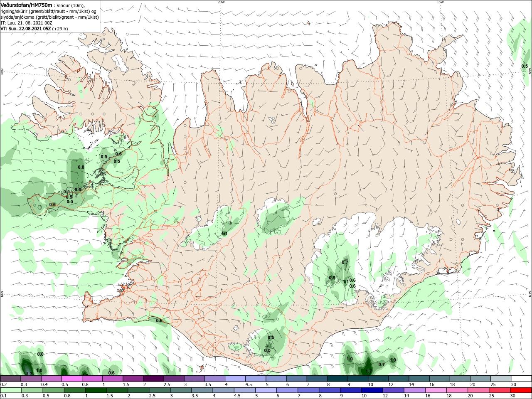The height and width of the screenshot is (399, 532).
Task: Click the 20W longitude label
Action: (x=221, y=2)
